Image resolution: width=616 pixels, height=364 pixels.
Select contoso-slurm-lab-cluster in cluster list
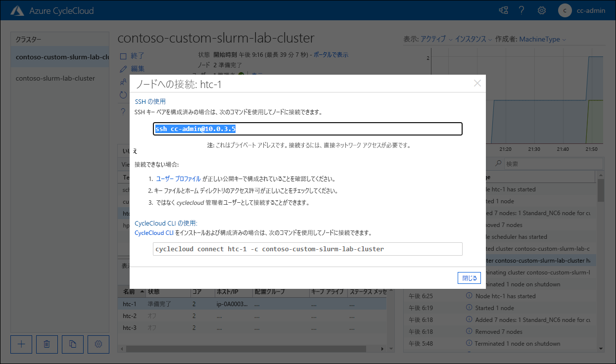(60, 78)
